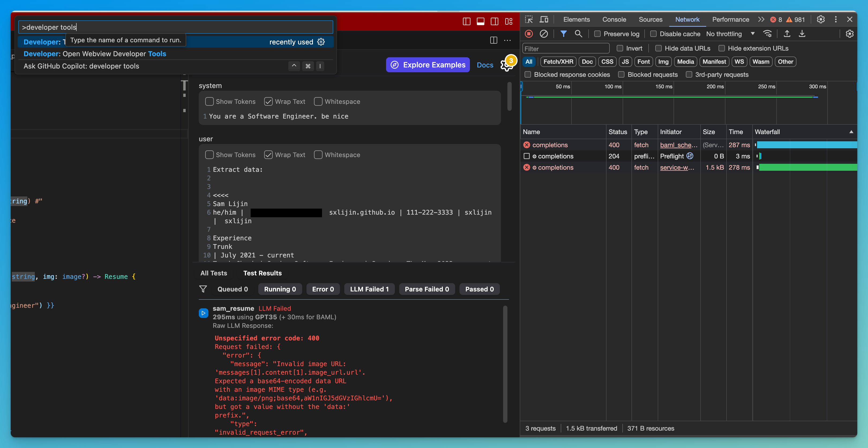Open the network panel search
The height and width of the screenshot is (448, 868).
tap(579, 34)
